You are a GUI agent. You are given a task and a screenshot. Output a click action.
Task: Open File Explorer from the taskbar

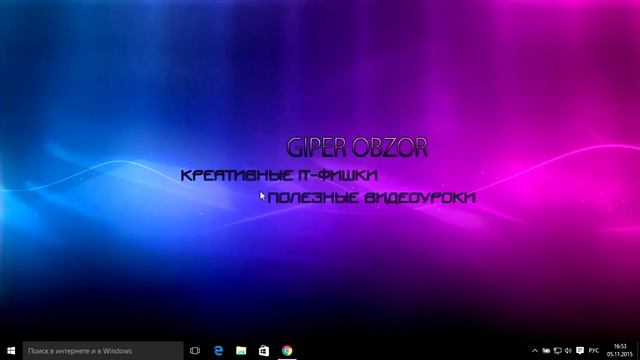tap(241, 351)
